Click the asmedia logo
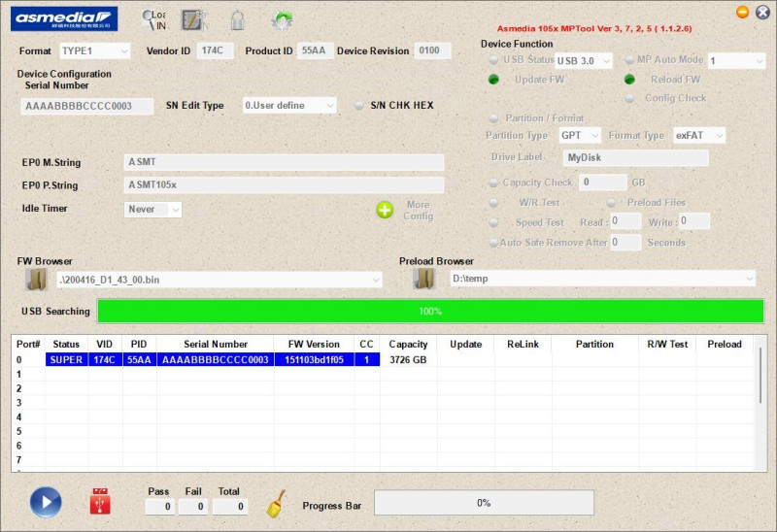 tap(64, 18)
